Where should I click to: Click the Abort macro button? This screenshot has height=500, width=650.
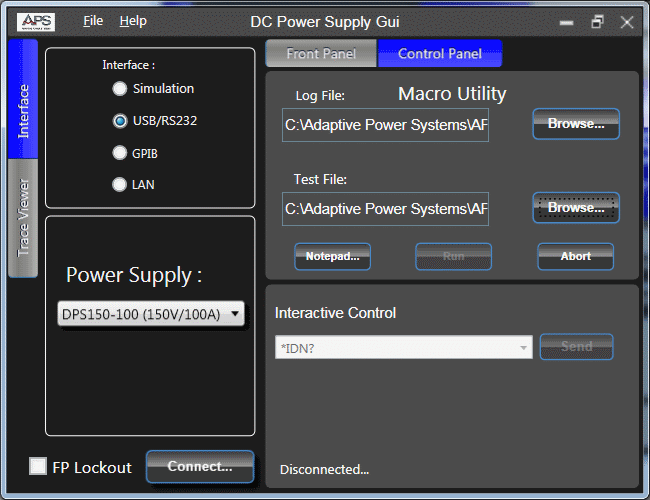pos(575,256)
